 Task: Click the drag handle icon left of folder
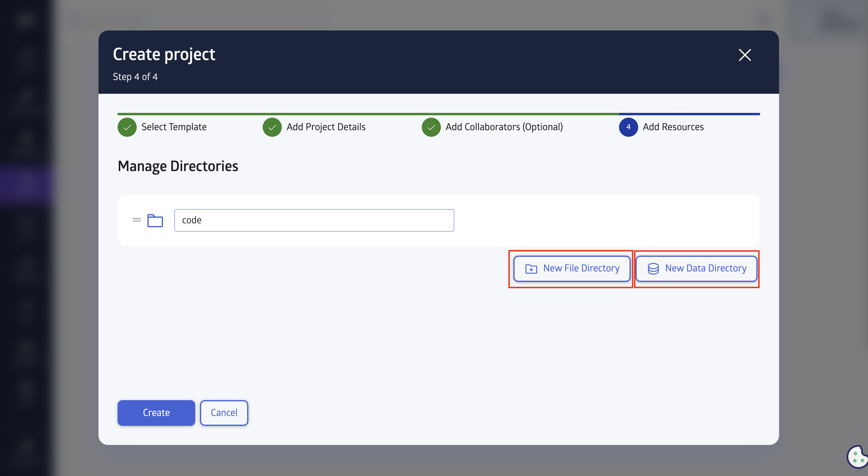(137, 220)
